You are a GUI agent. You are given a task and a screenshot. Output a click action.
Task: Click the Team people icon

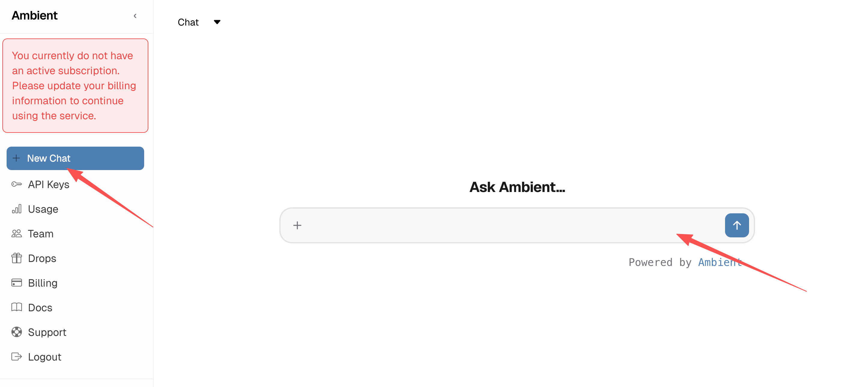(x=17, y=234)
